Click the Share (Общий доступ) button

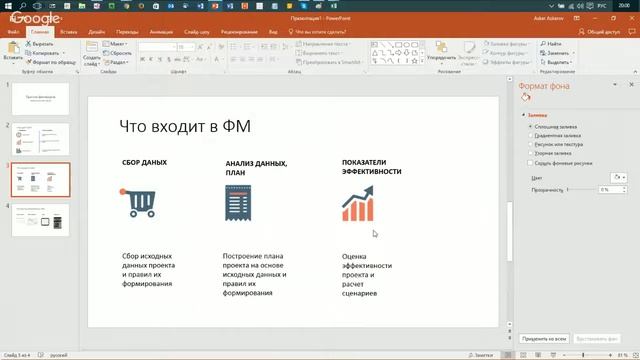[x=599, y=32]
